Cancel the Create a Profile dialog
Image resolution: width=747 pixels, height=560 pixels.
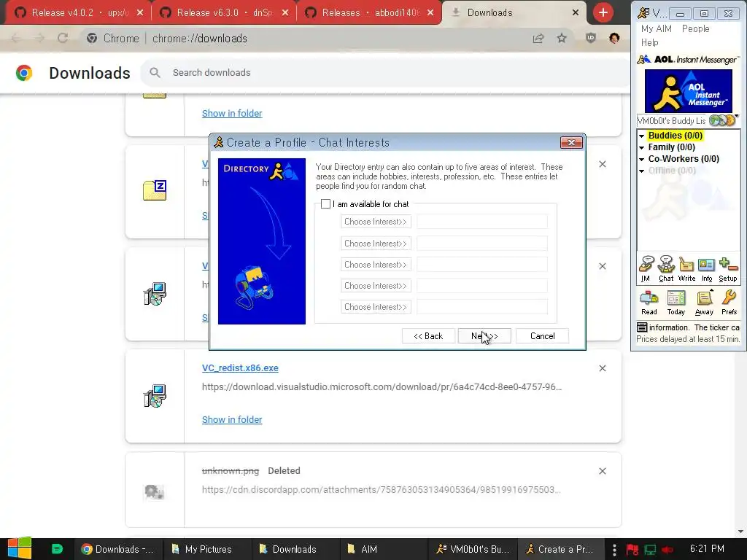542,335
